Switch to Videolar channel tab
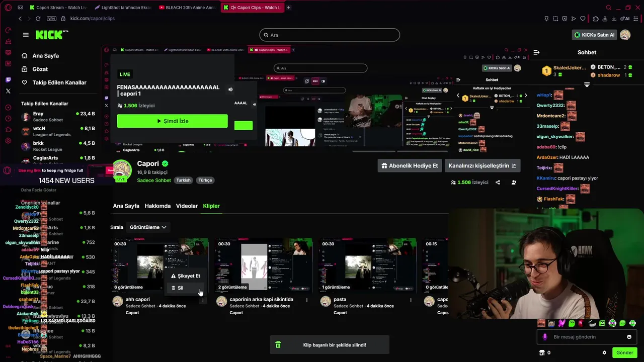The height and width of the screenshot is (362, 644). pyautogui.click(x=187, y=206)
